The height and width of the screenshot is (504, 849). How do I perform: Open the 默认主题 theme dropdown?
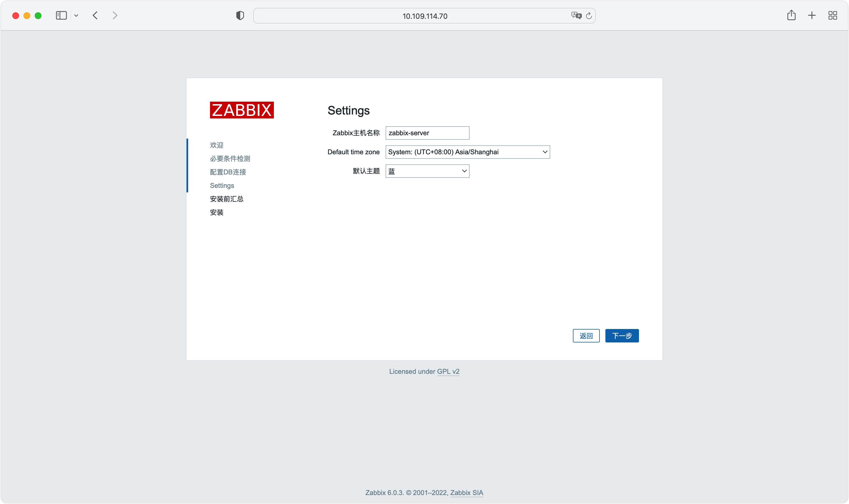click(x=427, y=171)
